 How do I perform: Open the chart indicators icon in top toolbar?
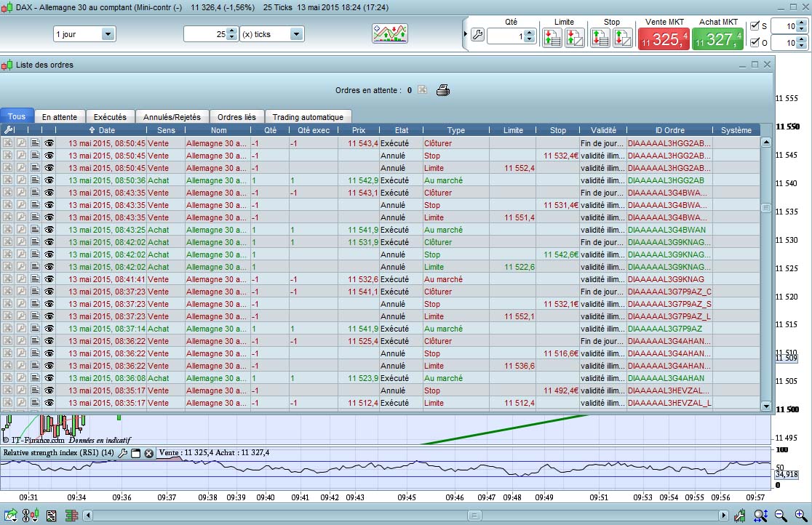390,34
